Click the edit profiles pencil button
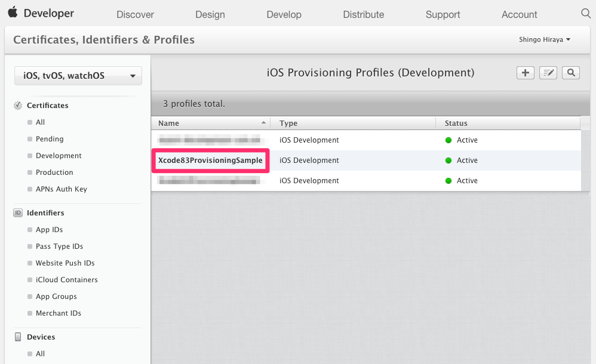 [x=548, y=73]
